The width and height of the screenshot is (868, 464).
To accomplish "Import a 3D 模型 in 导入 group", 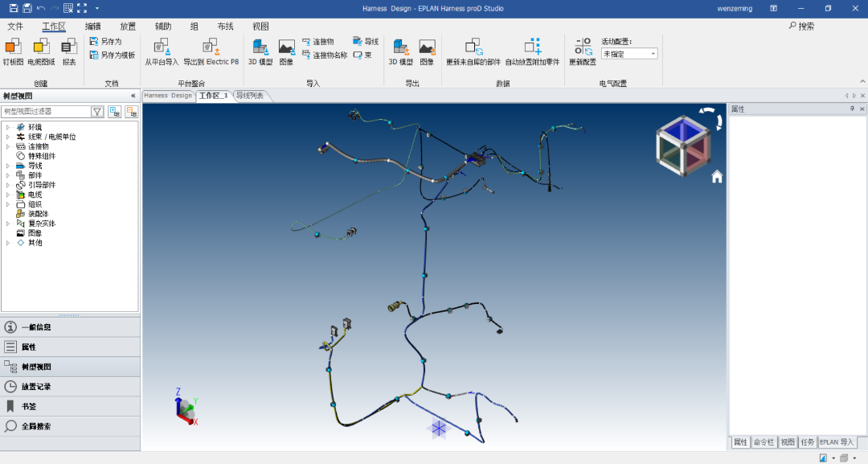I will 260,52.
